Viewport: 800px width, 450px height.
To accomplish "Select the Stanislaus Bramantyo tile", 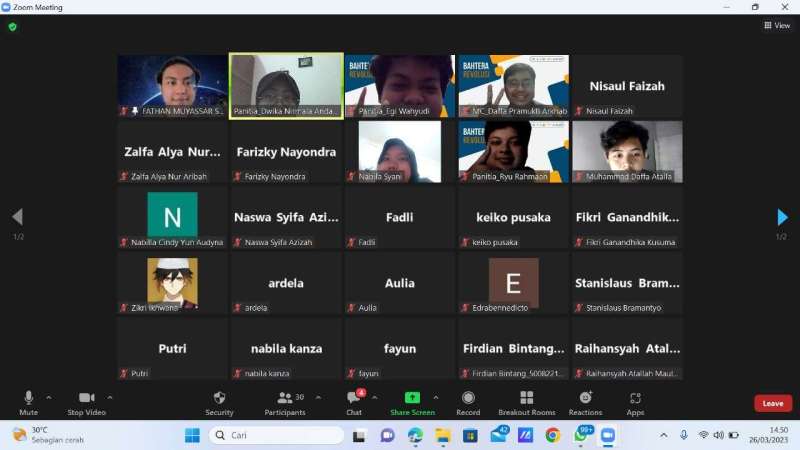I will [628, 283].
